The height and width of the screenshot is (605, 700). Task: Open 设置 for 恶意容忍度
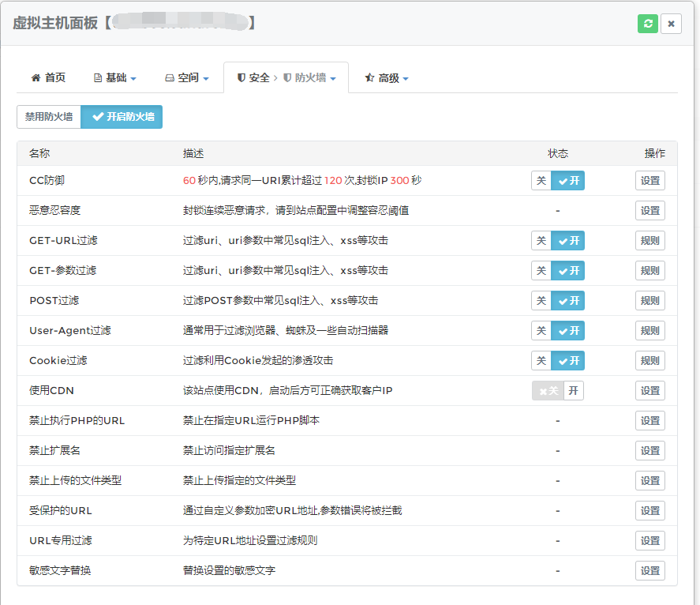coord(650,210)
